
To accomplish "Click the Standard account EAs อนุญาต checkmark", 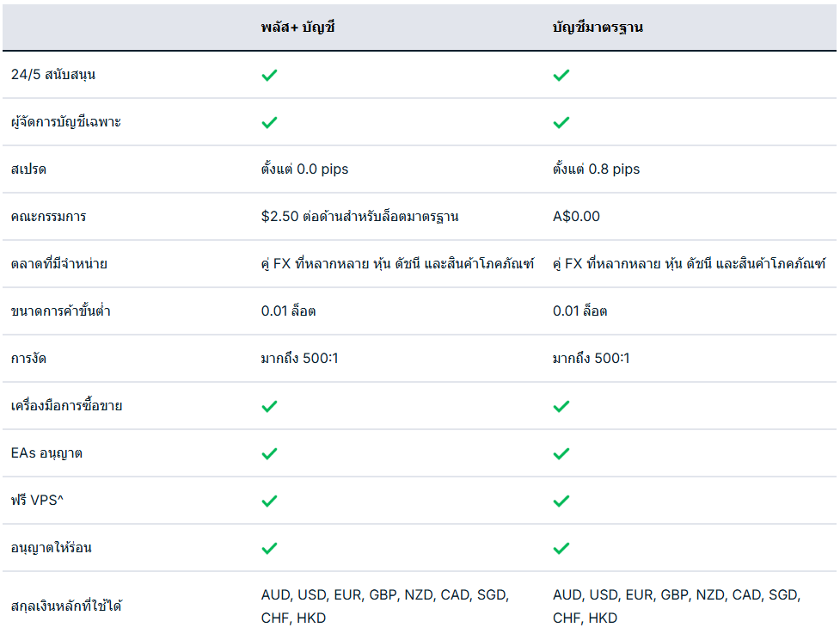I will (x=561, y=453).
